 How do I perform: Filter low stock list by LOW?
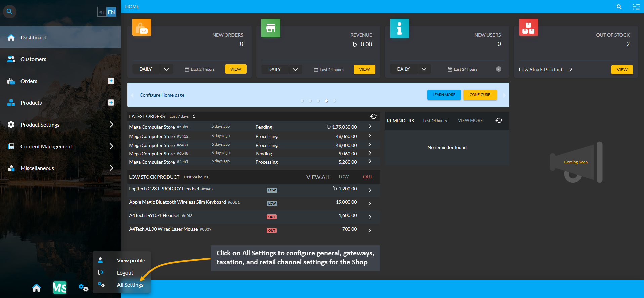tap(344, 177)
